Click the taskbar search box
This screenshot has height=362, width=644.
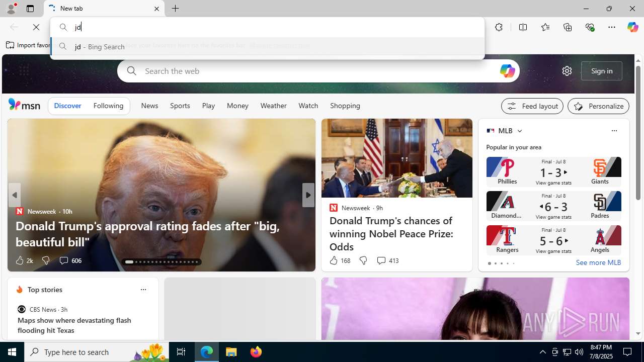point(97,352)
